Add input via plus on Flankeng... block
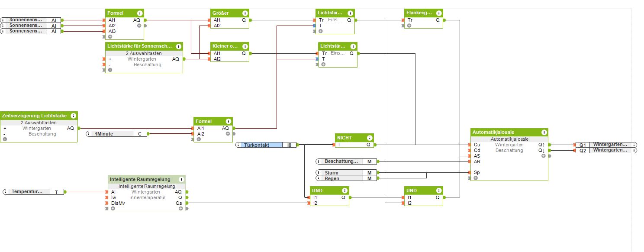644x252 pixels. 409,26
